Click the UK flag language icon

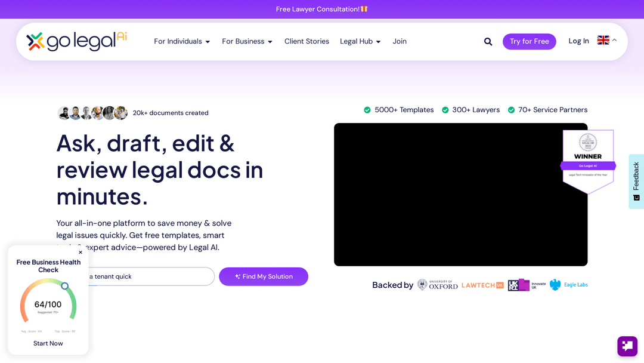[603, 40]
